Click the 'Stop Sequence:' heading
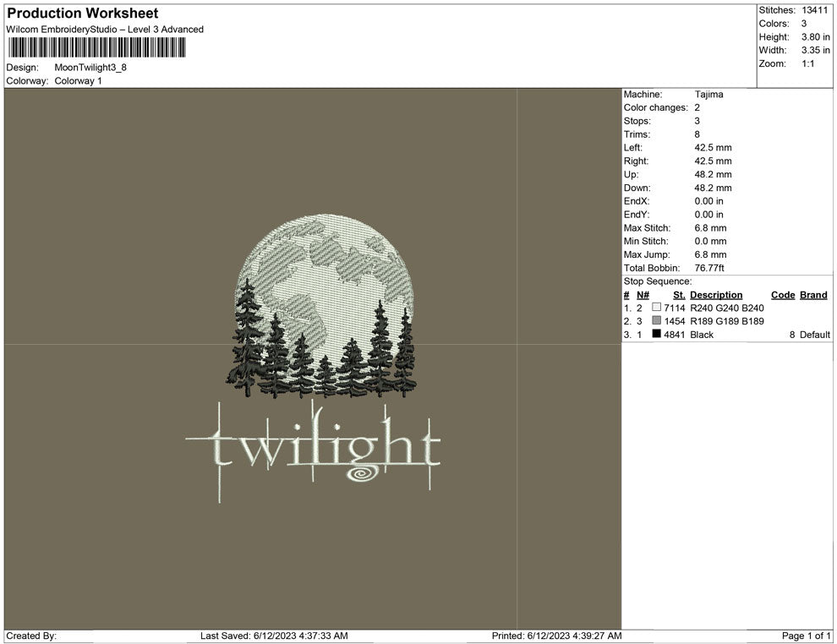The image size is (837, 644). tap(658, 281)
